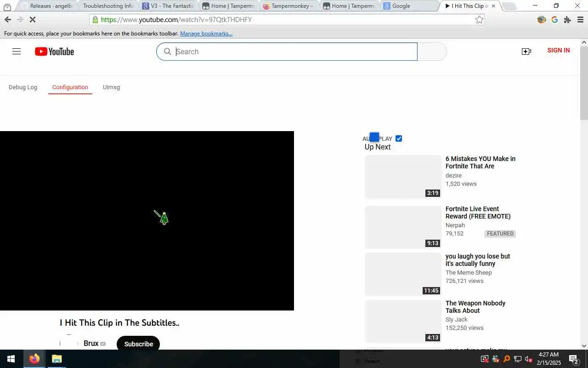Image resolution: width=588 pixels, height=368 pixels.
Task: Open The Meme Sheep channel name
Action: click(x=469, y=273)
